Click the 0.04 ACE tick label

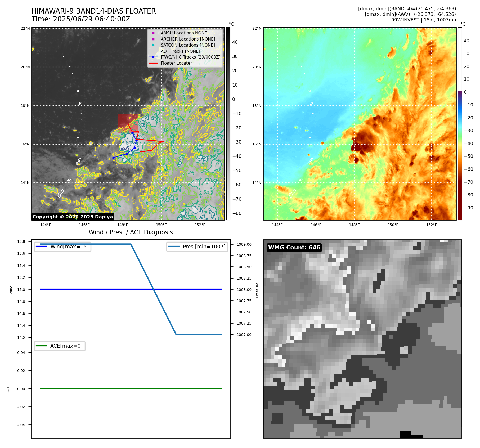(x=21, y=353)
